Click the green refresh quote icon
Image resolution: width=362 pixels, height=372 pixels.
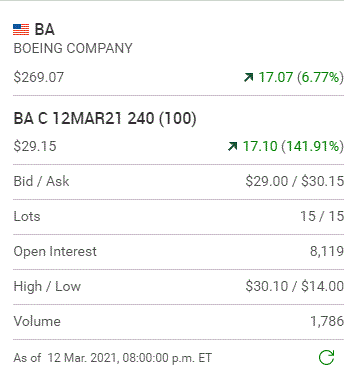coord(326,358)
